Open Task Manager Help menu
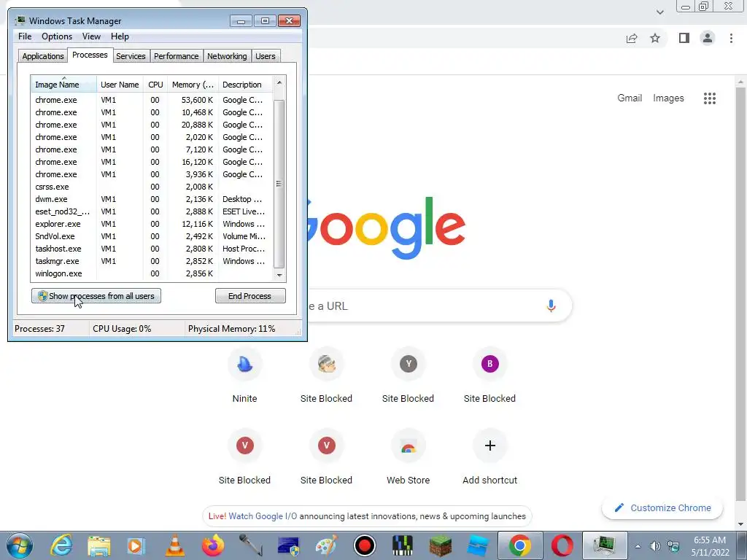747x560 pixels. (120, 36)
